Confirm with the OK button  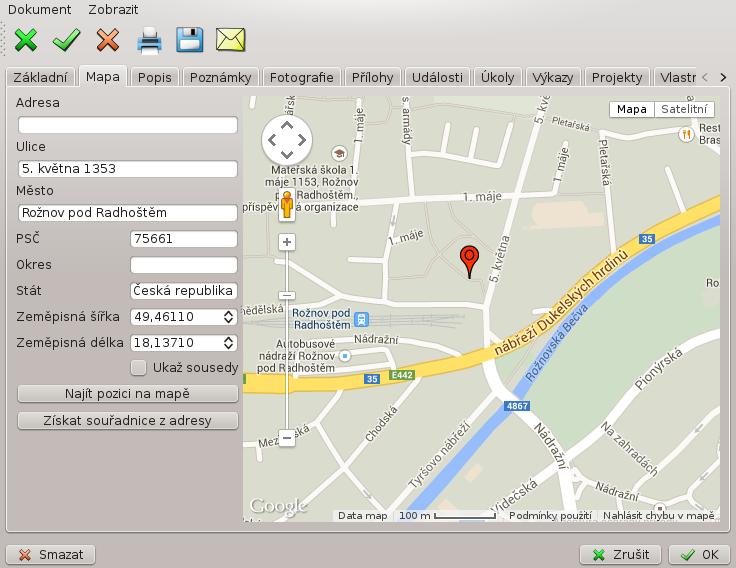point(699,555)
